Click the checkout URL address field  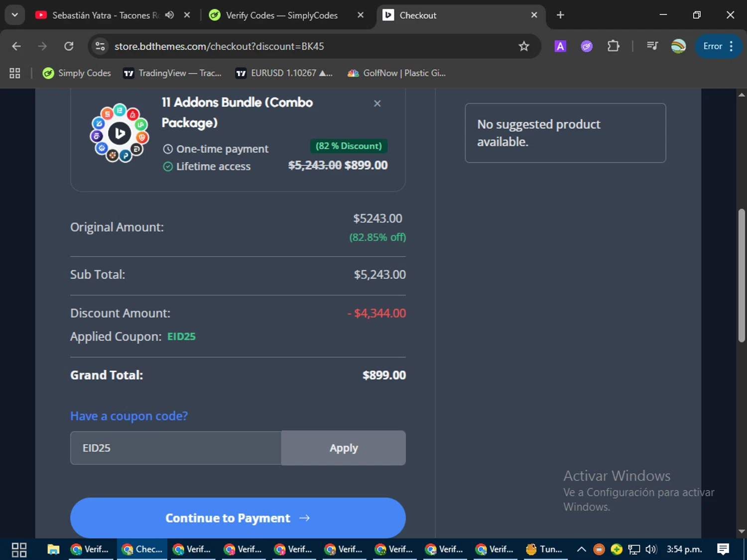click(314, 46)
